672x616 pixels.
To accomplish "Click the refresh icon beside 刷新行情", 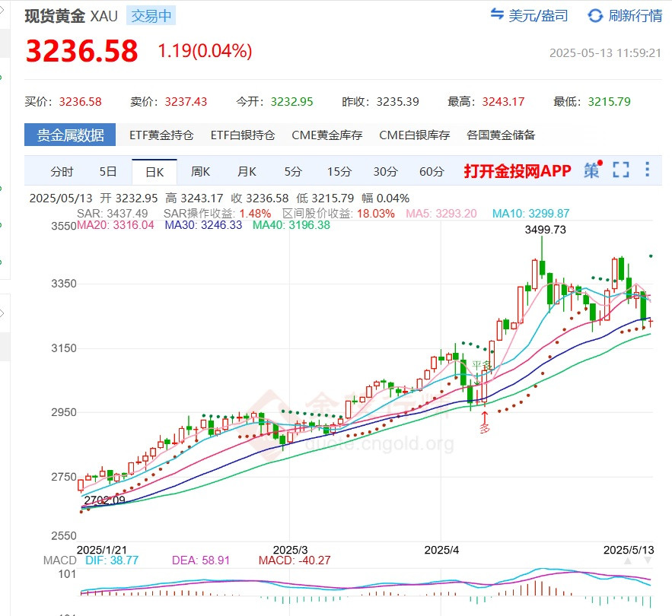I will [595, 15].
